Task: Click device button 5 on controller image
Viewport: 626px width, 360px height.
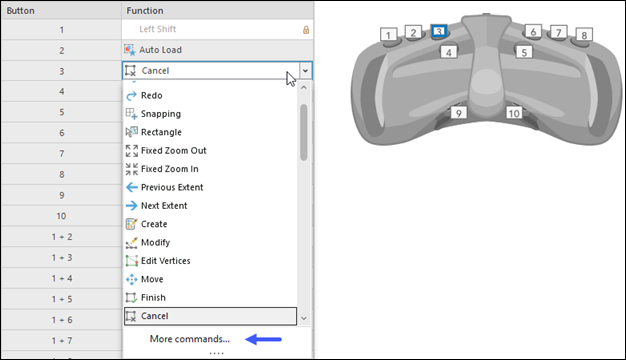Action: [x=524, y=52]
